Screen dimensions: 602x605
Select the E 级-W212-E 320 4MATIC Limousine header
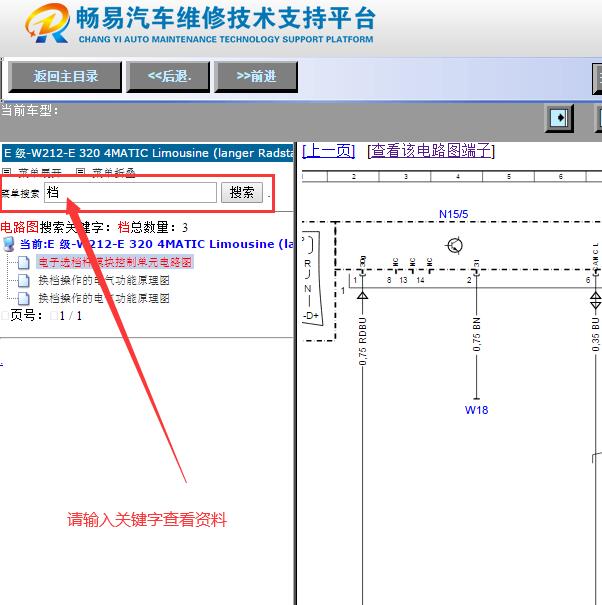pos(148,153)
